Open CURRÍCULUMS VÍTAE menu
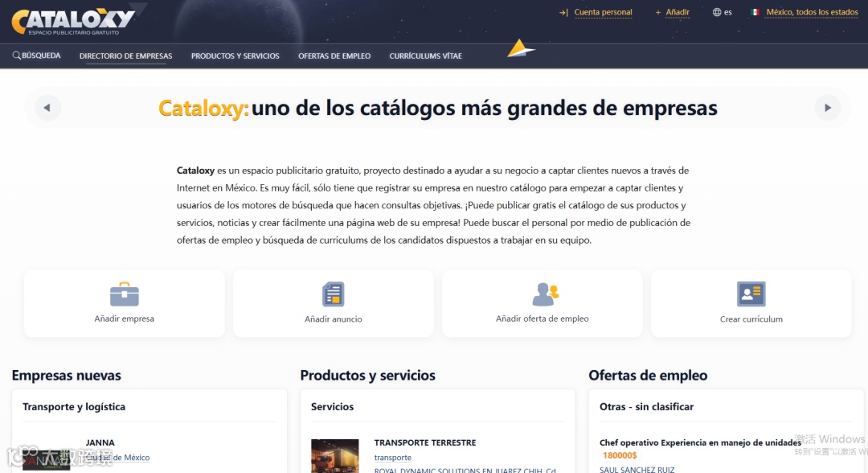This screenshot has height=473, width=868. click(425, 56)
